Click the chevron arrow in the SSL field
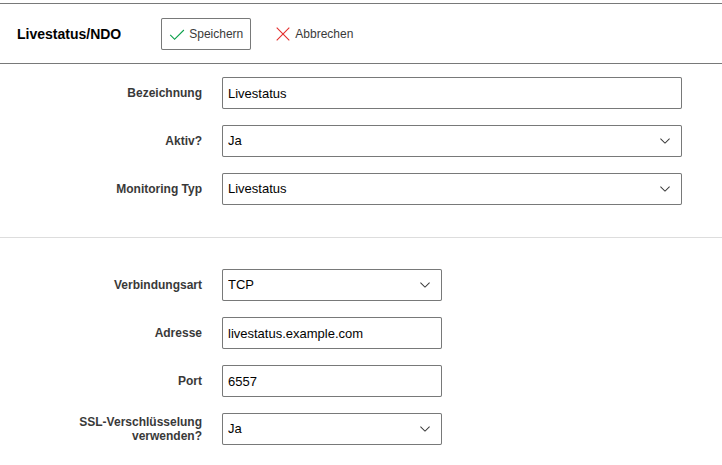The image size is (722, 465). 425,429
